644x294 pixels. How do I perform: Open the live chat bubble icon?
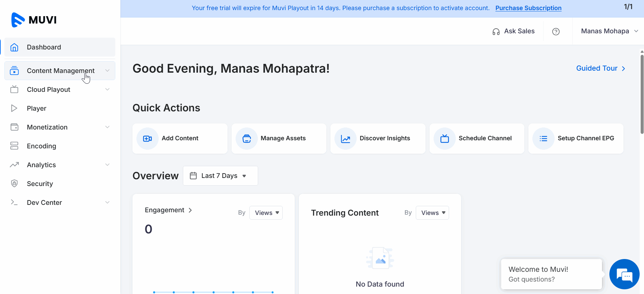tap(624, 274)
